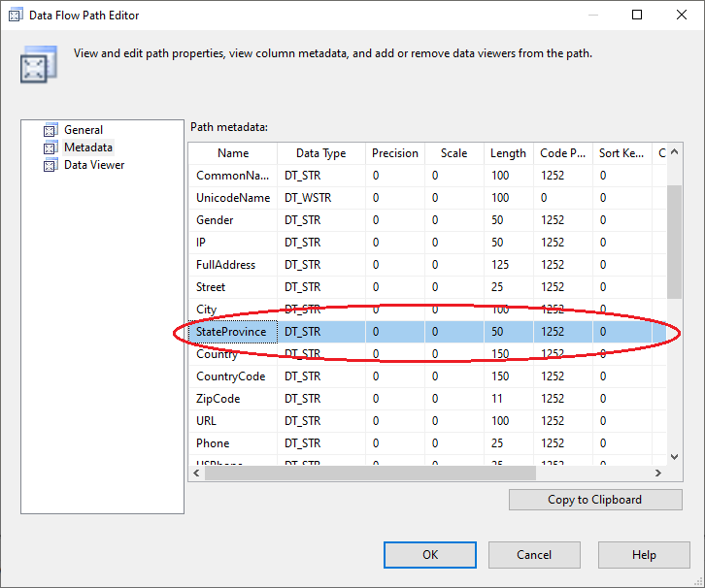Viewport: 705px width, 588px height.
Task: Select the ZipCode row
Action: pos(218,399)
